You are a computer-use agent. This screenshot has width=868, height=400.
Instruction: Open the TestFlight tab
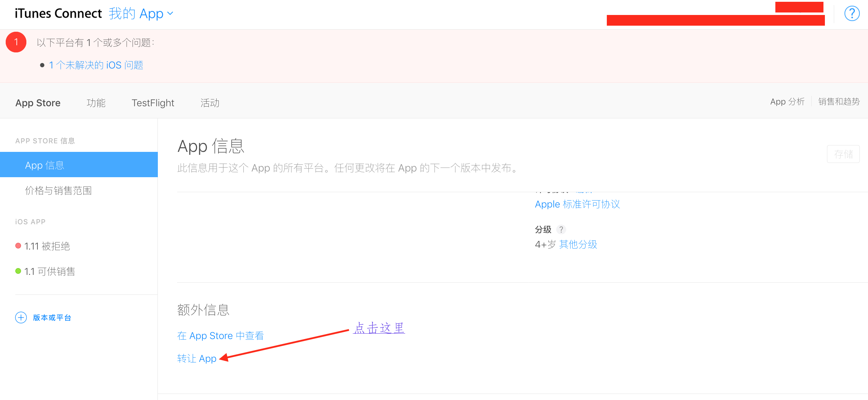(153, 103)
